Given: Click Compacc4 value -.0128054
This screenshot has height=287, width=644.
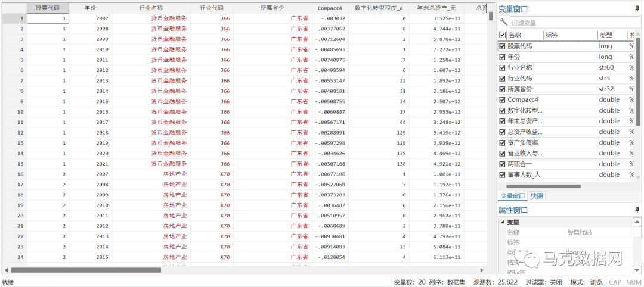Looking at the screenshot, I should 330,257.
